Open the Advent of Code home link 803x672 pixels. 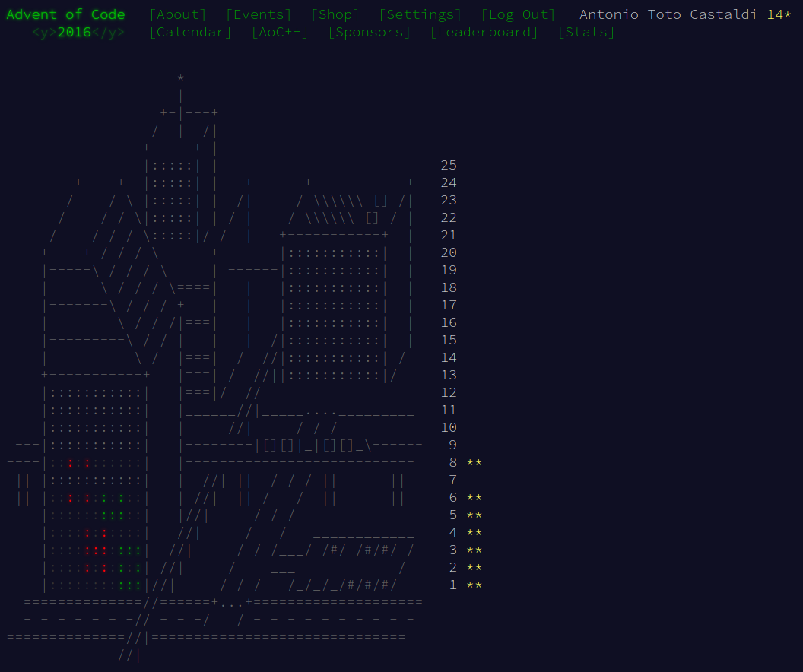pyautogui.click(x=65, y=14)
